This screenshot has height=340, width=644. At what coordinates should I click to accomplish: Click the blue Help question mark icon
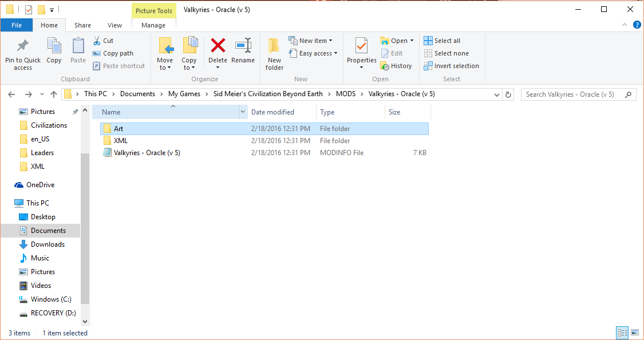637,25
